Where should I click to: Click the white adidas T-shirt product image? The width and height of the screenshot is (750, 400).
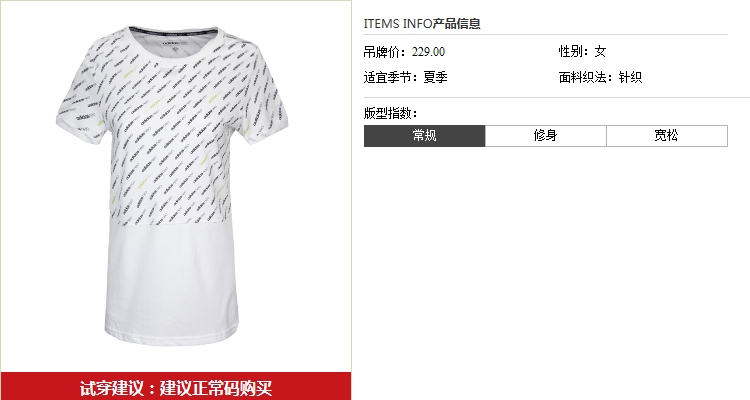click(x=172, y=186)
